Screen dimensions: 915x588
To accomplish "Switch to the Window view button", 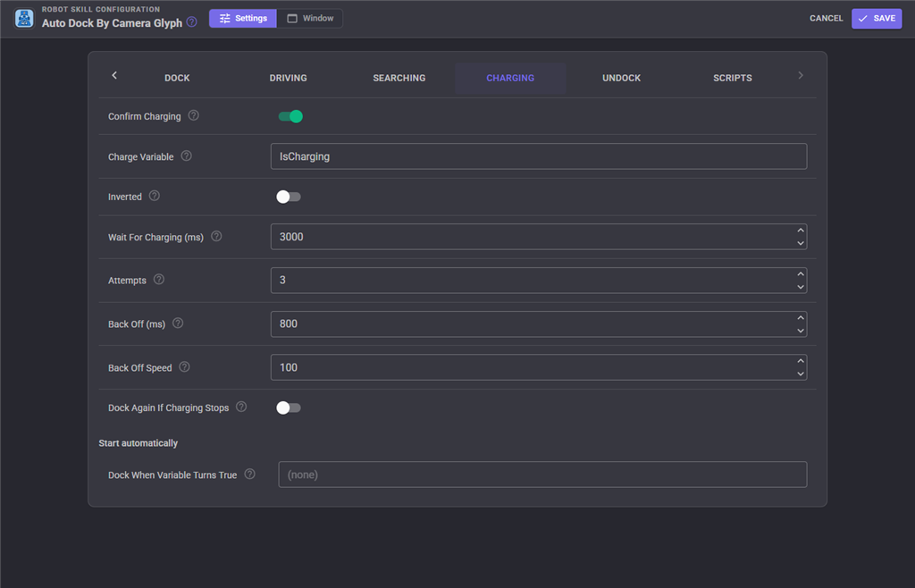I will (x=310, y=19).
